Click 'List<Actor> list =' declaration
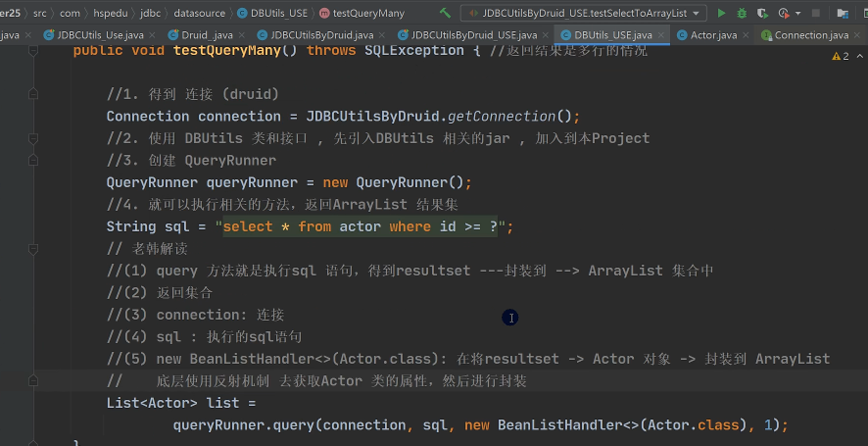This screenshot has height=446, width=868. pos(181,403)
